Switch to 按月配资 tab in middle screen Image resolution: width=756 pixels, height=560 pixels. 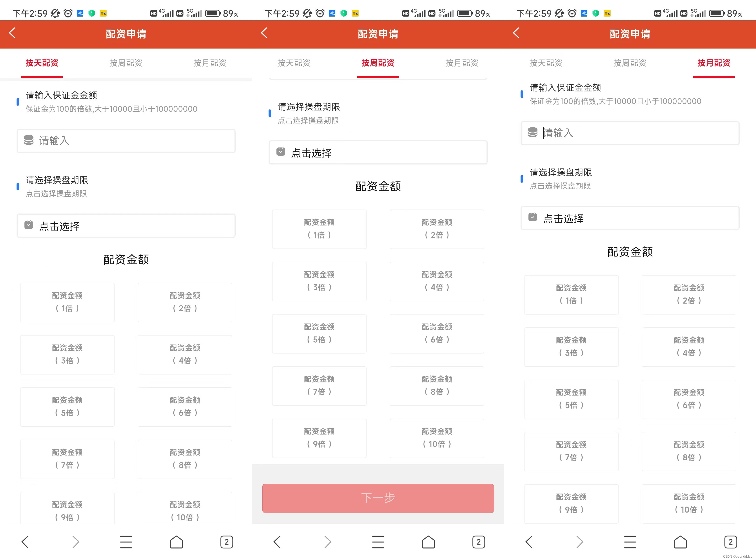[462, 63]
